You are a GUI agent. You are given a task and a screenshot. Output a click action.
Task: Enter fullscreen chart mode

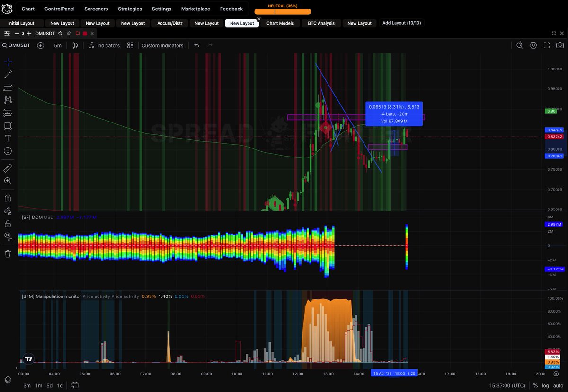[x=547, y=45]
